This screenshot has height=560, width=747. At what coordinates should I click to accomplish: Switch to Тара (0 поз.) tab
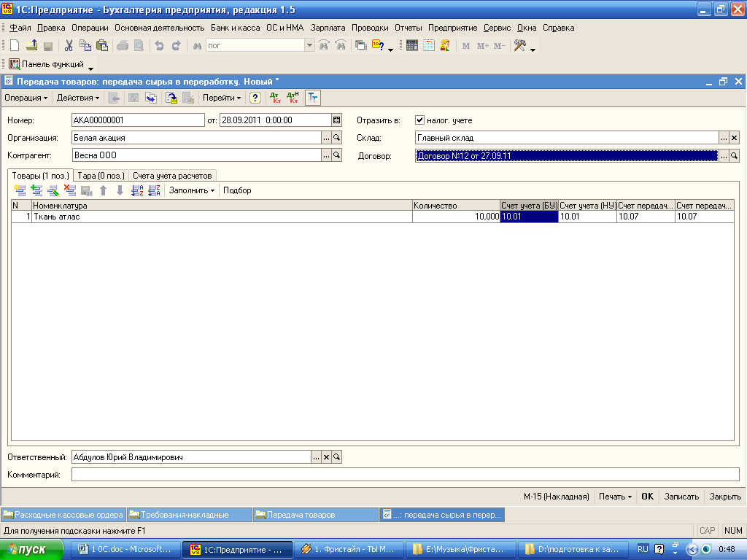[x=101, y=176]
